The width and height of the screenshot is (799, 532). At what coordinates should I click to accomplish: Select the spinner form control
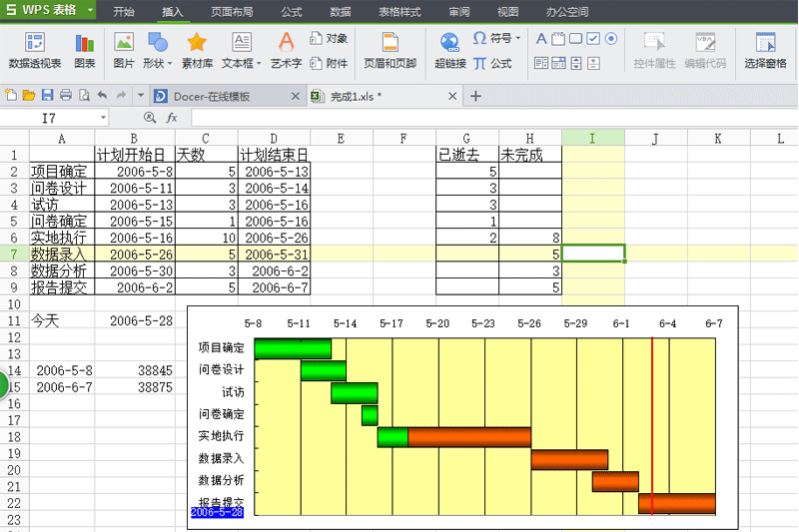click(593, 63)
